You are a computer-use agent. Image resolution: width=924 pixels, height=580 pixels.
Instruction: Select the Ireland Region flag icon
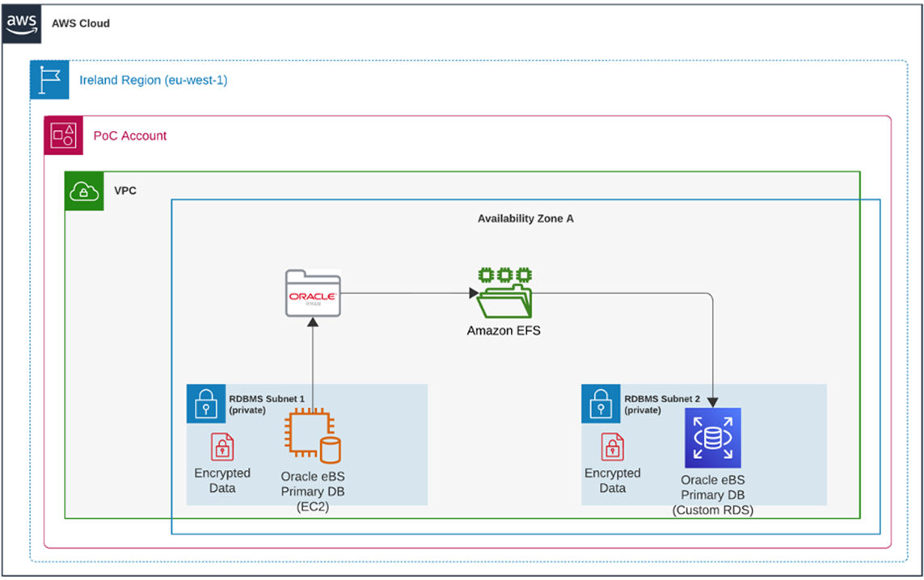click(x=49, y=79)
